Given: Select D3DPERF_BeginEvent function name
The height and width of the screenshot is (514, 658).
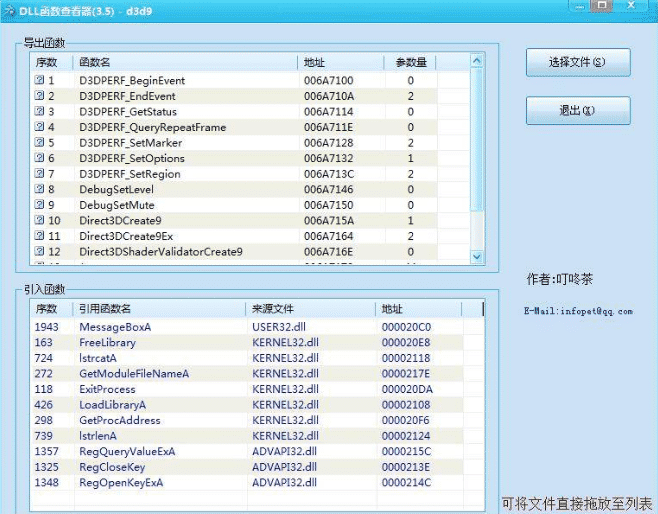Looking at the screenshot, I should tap(132, 80).
